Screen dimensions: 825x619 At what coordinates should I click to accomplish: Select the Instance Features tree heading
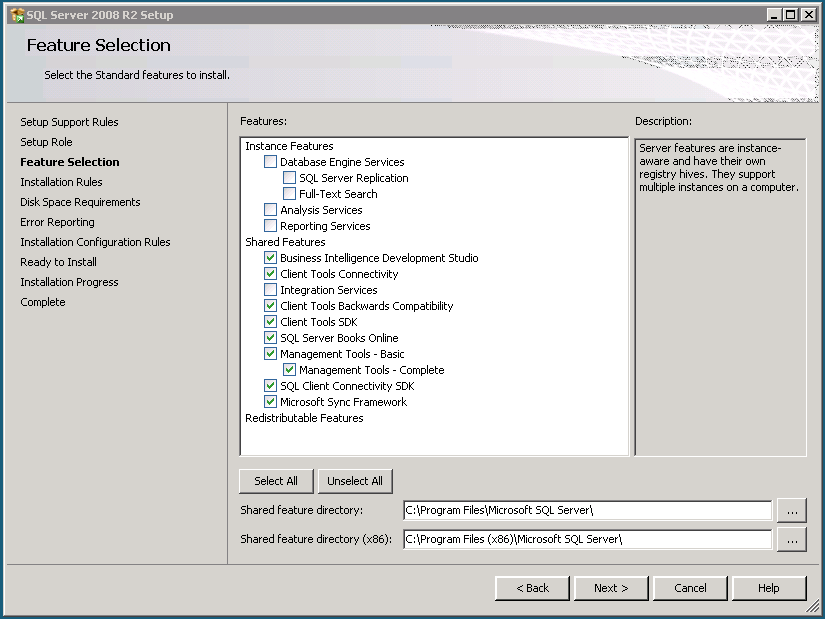tap(289, 146)
